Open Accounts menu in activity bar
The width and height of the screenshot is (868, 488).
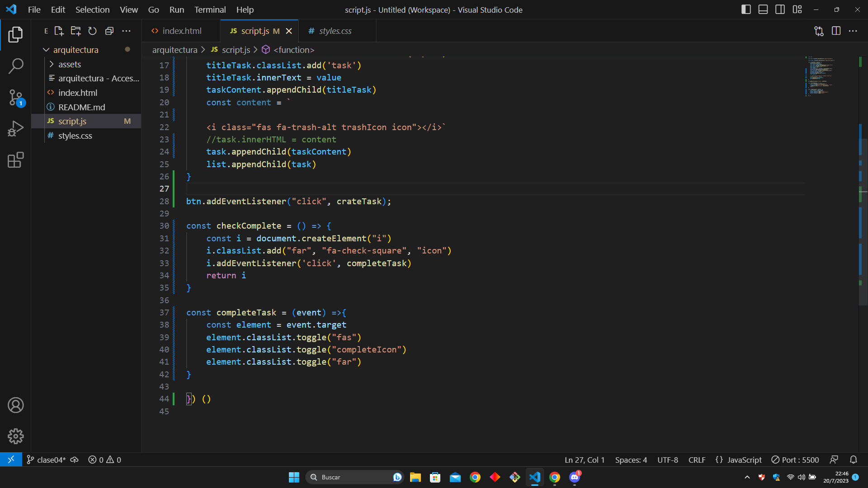point(15,405)
